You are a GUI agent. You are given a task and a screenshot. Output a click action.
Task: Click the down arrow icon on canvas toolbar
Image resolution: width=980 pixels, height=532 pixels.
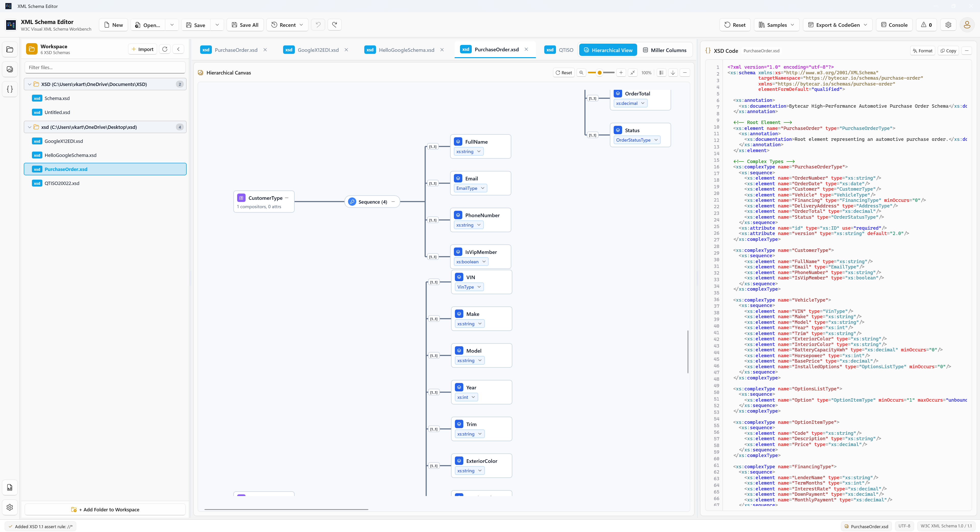click(673, 73)
